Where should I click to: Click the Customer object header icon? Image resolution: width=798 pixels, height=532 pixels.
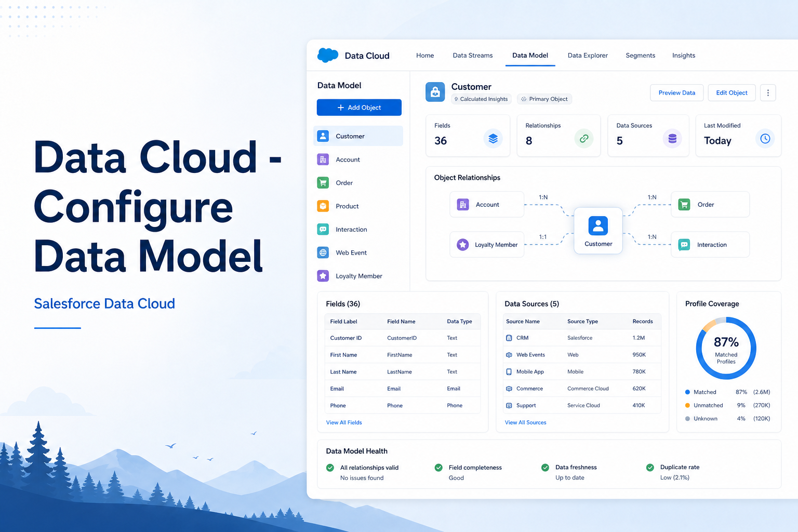tap(435, 92)
